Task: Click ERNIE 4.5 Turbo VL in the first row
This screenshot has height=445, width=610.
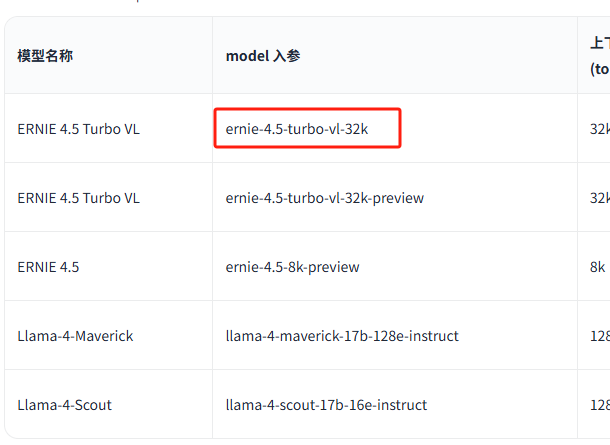Action: pos(78,129)
